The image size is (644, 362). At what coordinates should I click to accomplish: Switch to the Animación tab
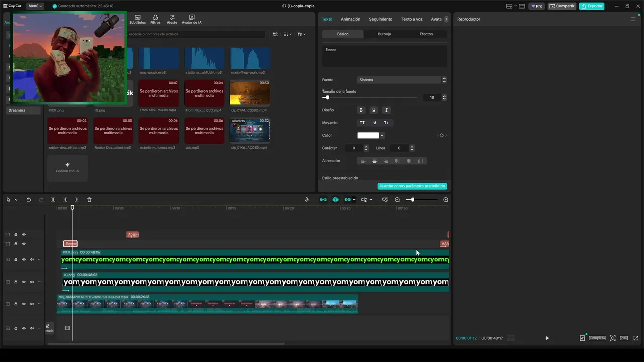(350, 19)
